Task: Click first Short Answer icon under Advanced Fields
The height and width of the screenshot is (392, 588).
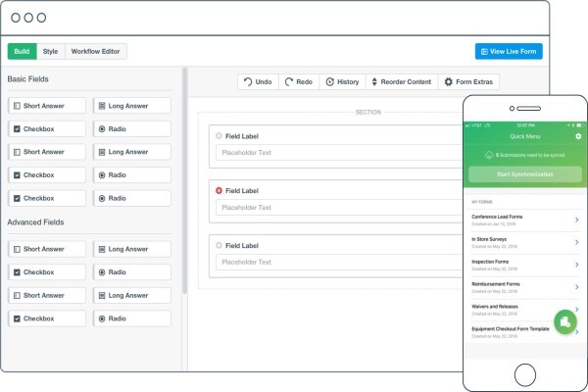Action: pyautogui.click(x=17, y=249)
